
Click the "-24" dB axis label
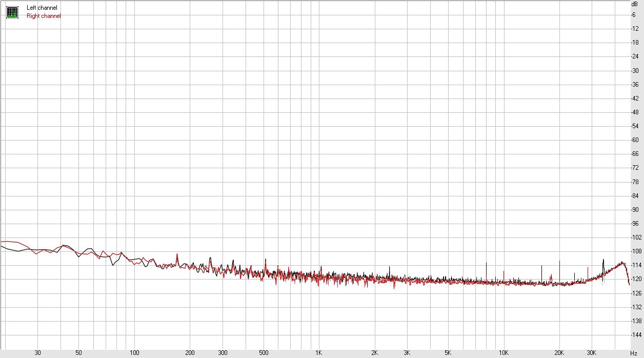635,56
